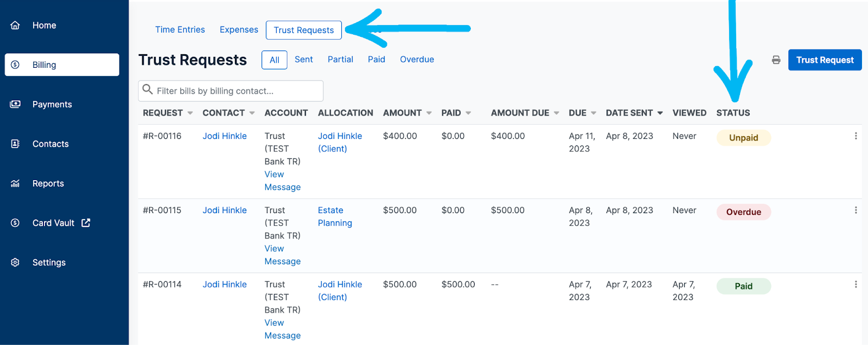Click the Payments cash icon in sidebar
868x345 pixels.
click(15, 104)
